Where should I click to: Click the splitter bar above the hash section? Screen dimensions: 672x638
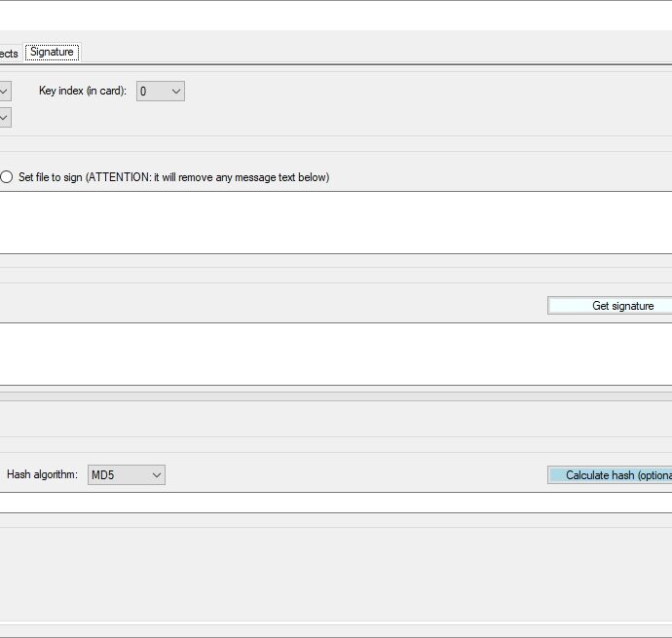point(336,396)
